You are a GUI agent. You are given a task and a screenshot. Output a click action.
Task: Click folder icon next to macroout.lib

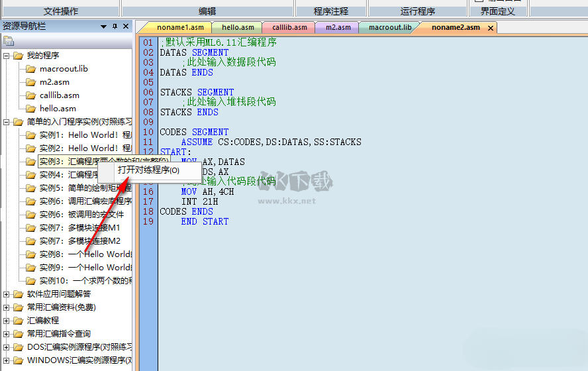[x=30, y=69]
